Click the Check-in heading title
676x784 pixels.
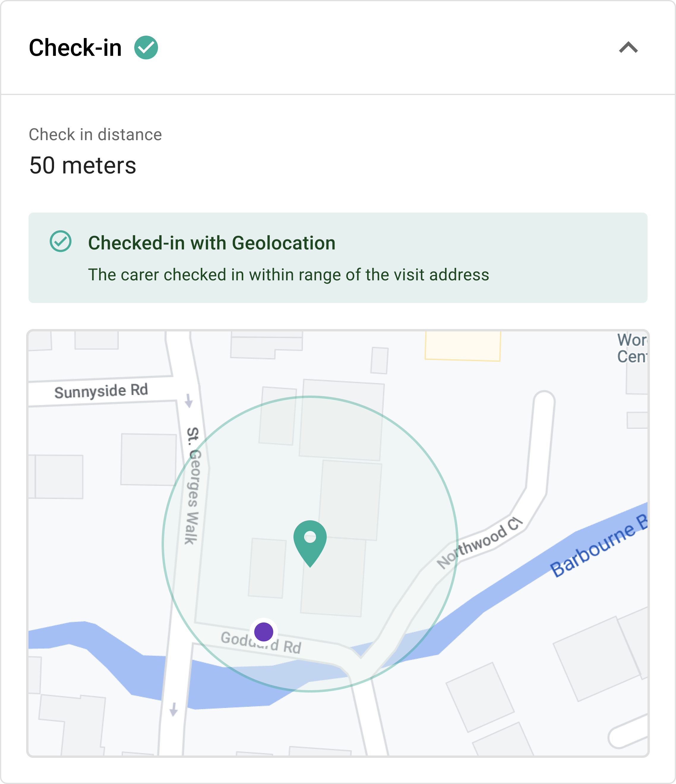[75, 48]
